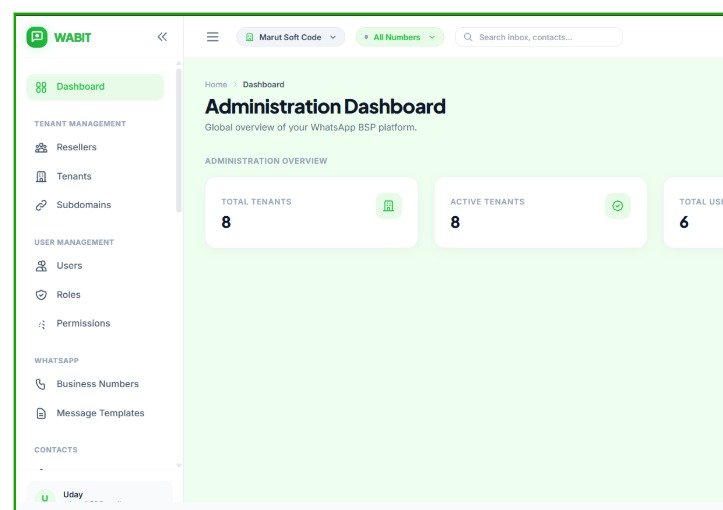Open Subdomains in the sidebar
723x510 pixels.
(x=95, y=205)
